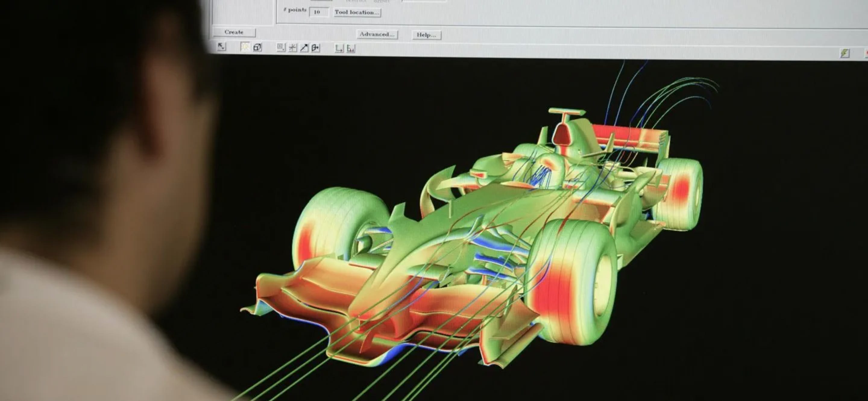868x401 pixels.
Task: Click the single axis triad icon
Action: [339, 48]
